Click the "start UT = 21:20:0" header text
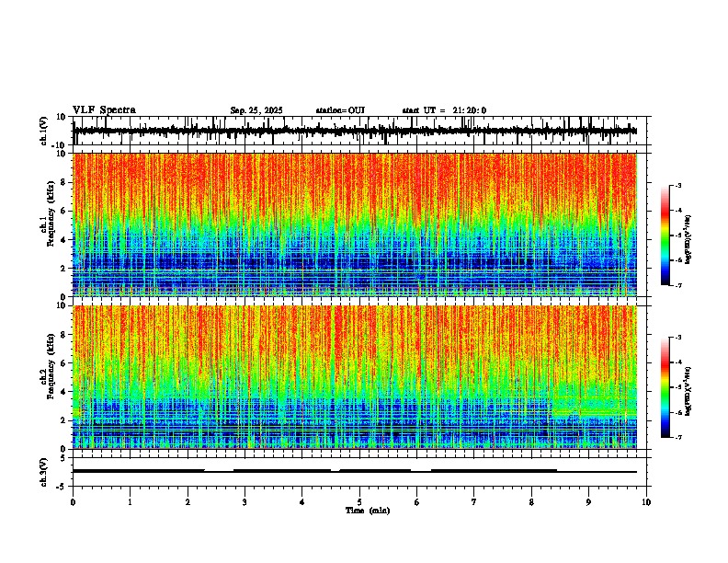The width and height of the screenshot is (728, 563). click(x=444, y=110)
